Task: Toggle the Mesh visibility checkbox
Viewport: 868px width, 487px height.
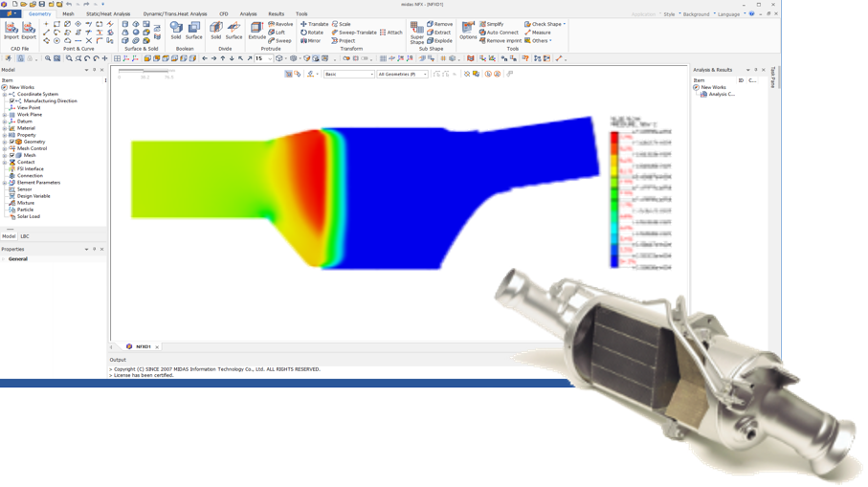Action: point(11,156)
